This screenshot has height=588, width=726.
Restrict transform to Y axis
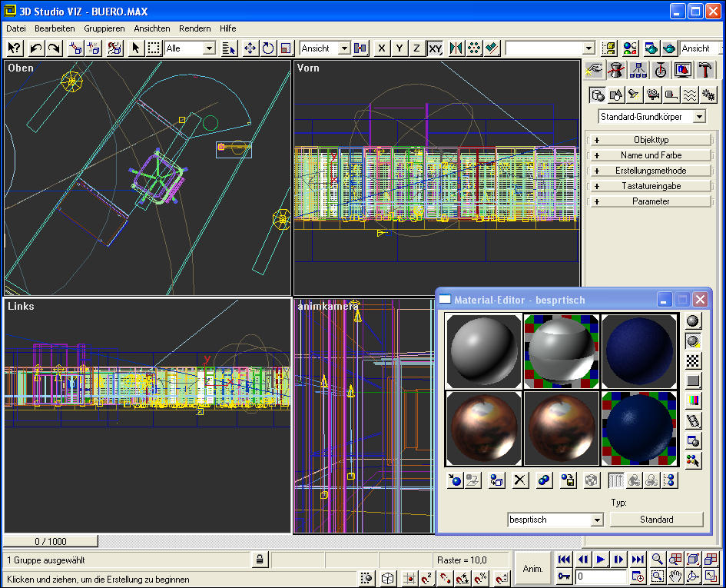tap(399, 48)
